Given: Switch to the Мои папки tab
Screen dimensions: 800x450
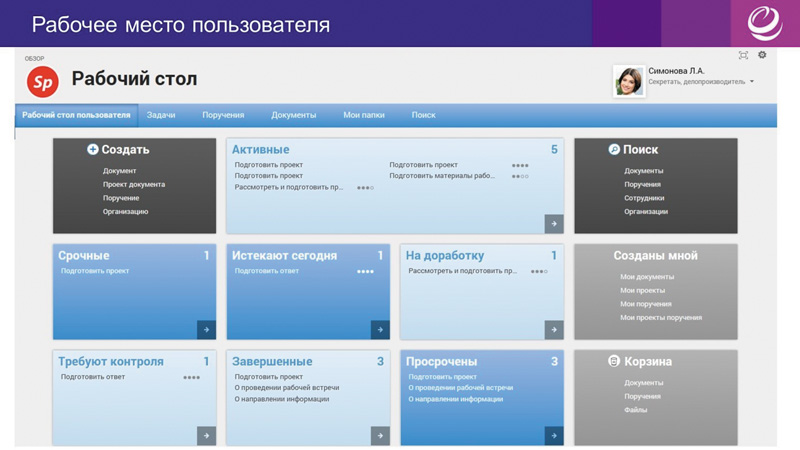Looking at the screenshot, I should [364, 115].
